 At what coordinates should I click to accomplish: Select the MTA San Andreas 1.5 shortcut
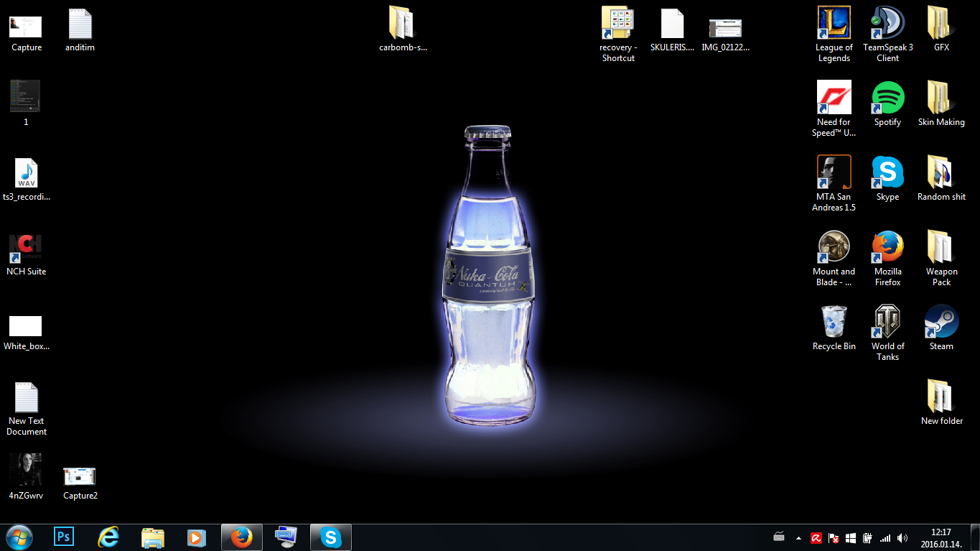[x=834, y=184]
